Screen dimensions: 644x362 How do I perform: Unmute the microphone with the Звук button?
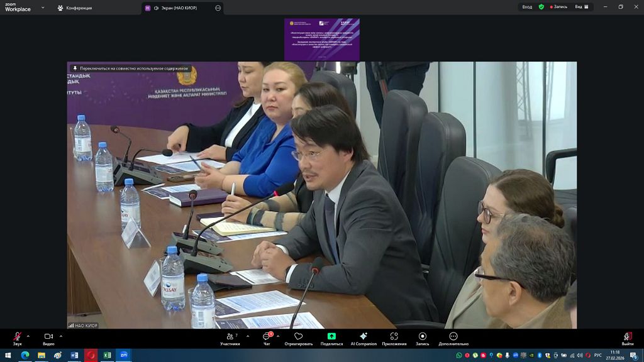pos(17,337)
